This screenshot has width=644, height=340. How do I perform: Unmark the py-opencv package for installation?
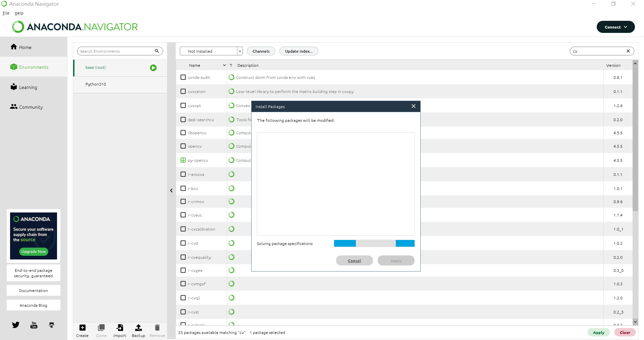tap(183, 160)
